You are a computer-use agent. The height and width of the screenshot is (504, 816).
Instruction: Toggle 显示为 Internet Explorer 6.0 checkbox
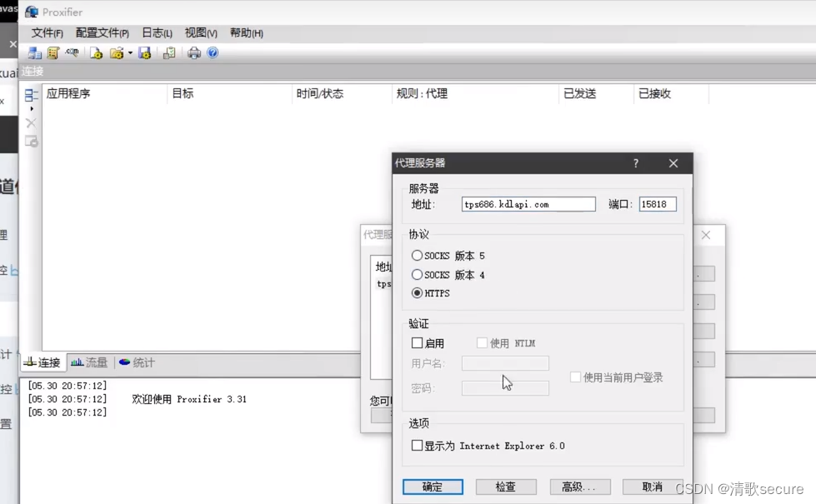417,445
